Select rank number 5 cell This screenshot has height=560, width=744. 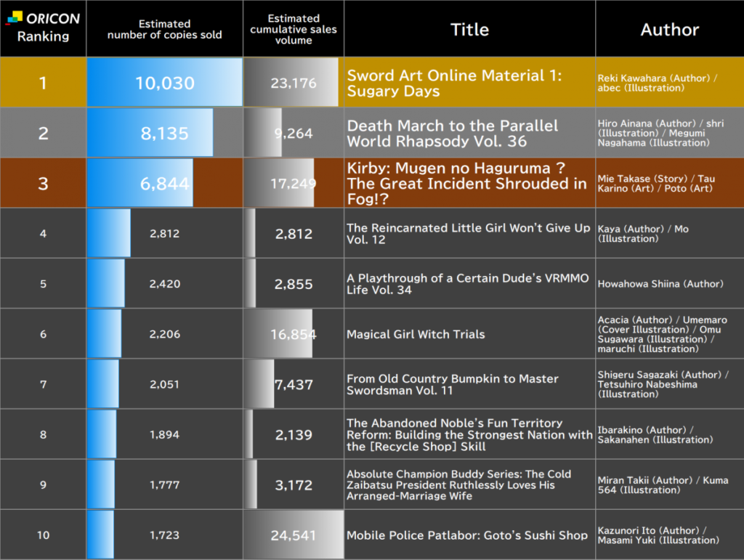43,283
